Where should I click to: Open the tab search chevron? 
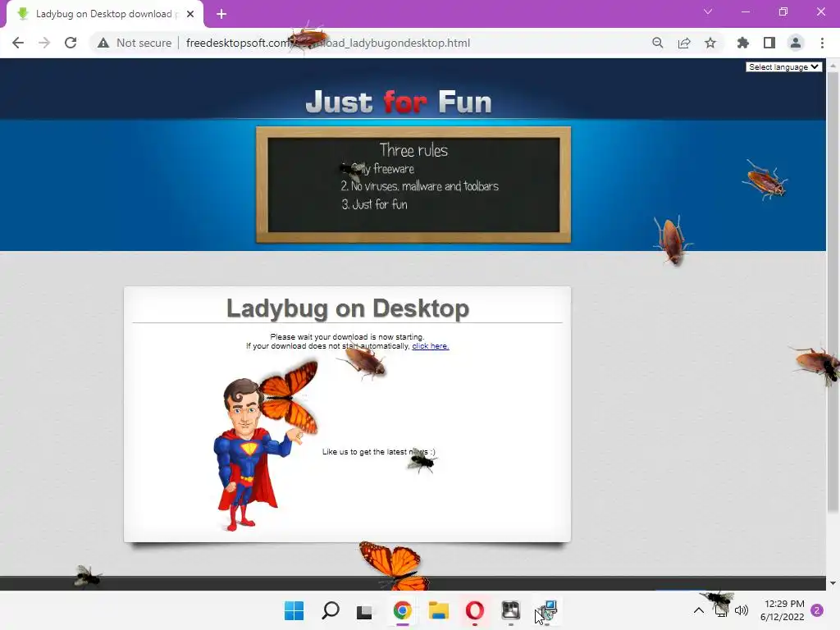pos(708,11)
